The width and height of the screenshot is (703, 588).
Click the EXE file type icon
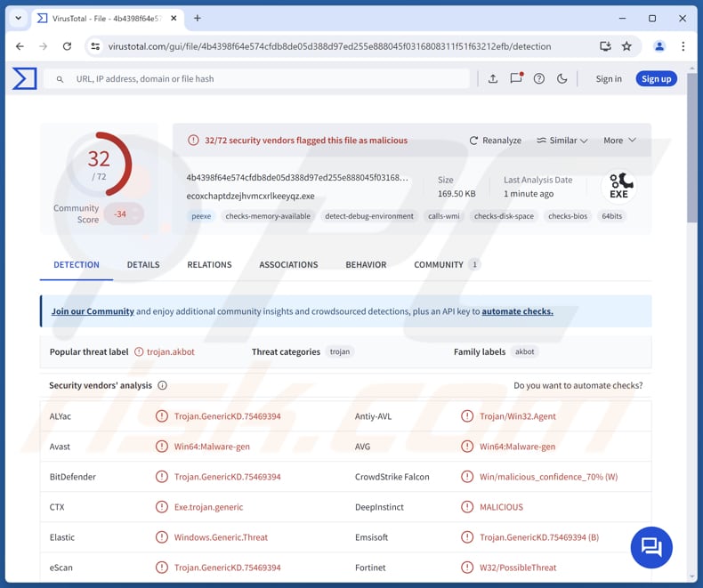click(618, 186)
